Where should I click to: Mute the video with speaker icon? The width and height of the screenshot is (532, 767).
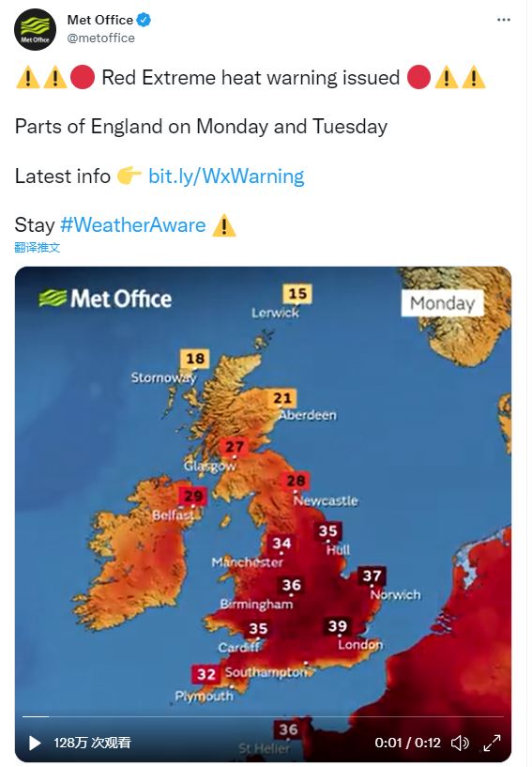(460, 743)
